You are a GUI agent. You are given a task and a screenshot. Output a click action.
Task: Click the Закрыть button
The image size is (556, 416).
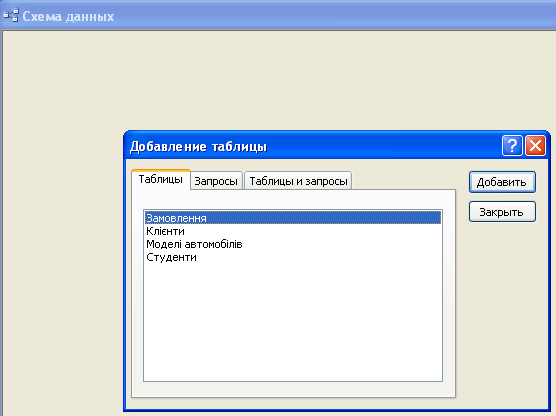(502, 212)
